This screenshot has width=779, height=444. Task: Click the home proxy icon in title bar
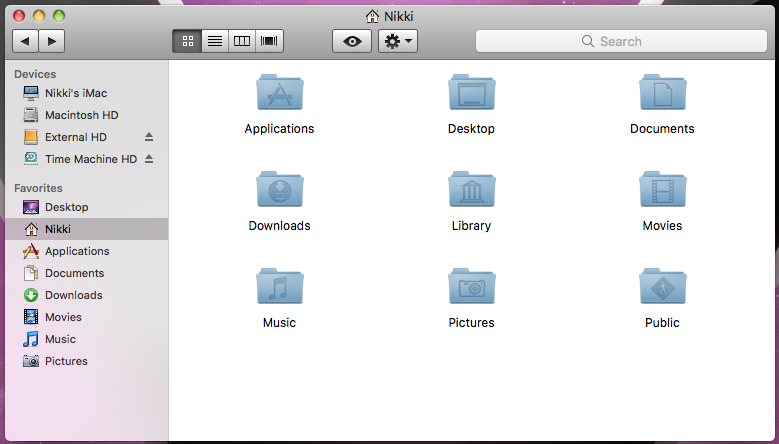372,16
